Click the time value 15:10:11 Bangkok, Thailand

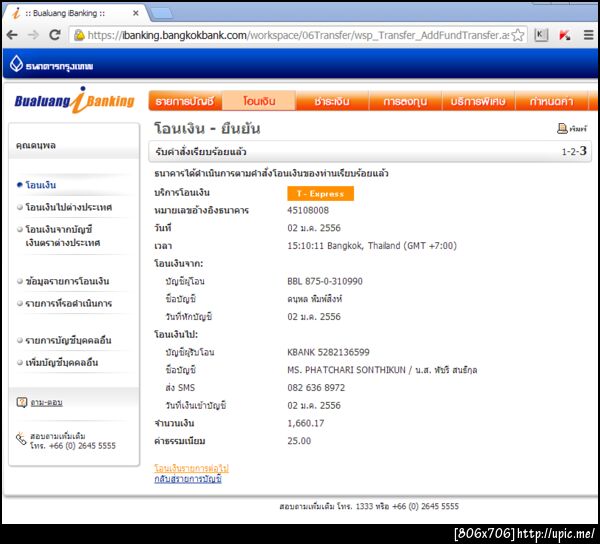(x=372, y=246)
